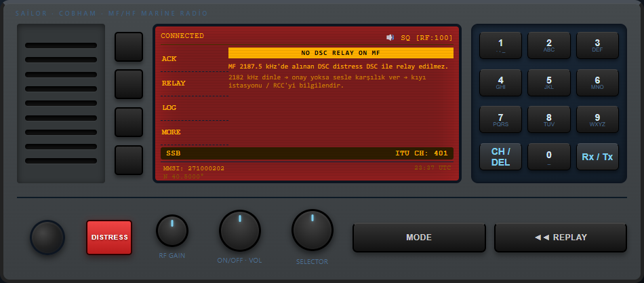The height and width of the screenshot is (283, 644).
Task: Toggle the Rx / Tx key
Action: tap(597, 157)
